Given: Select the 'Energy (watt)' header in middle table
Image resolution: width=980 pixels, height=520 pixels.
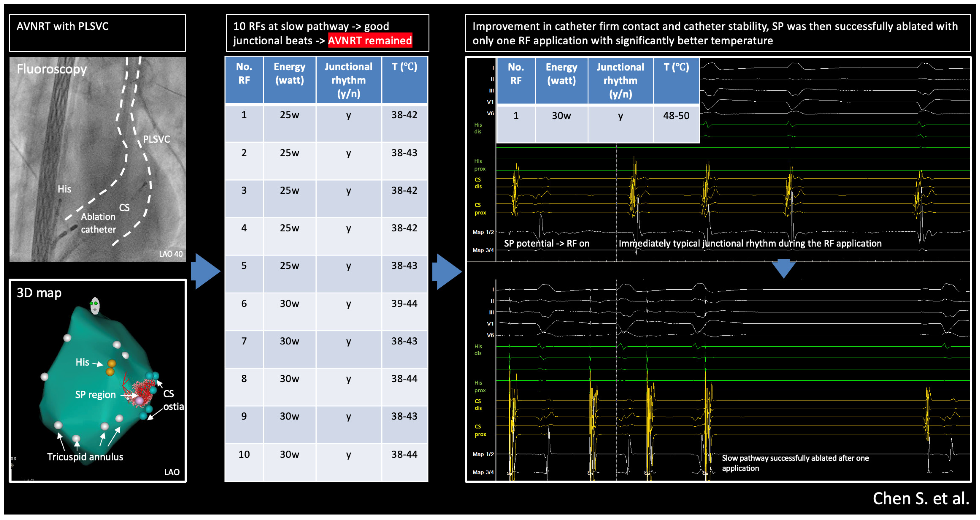Looking at the screenshot, I should (289, 73).
